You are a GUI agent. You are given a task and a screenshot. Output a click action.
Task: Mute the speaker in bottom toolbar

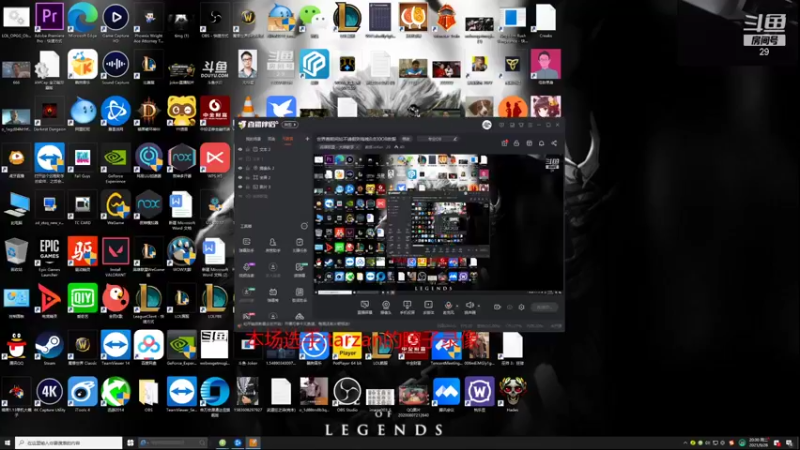[x=469, y=307]
